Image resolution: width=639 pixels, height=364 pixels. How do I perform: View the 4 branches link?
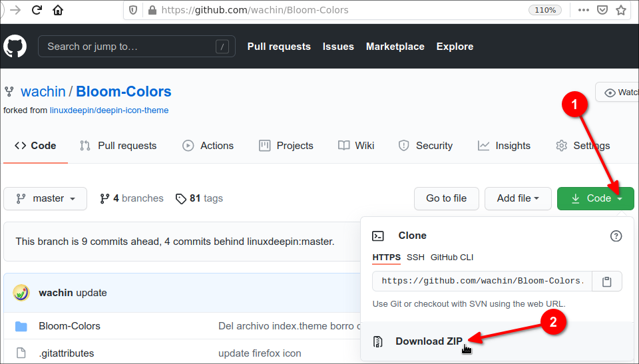pyautogui.click(x=132, y=198)
